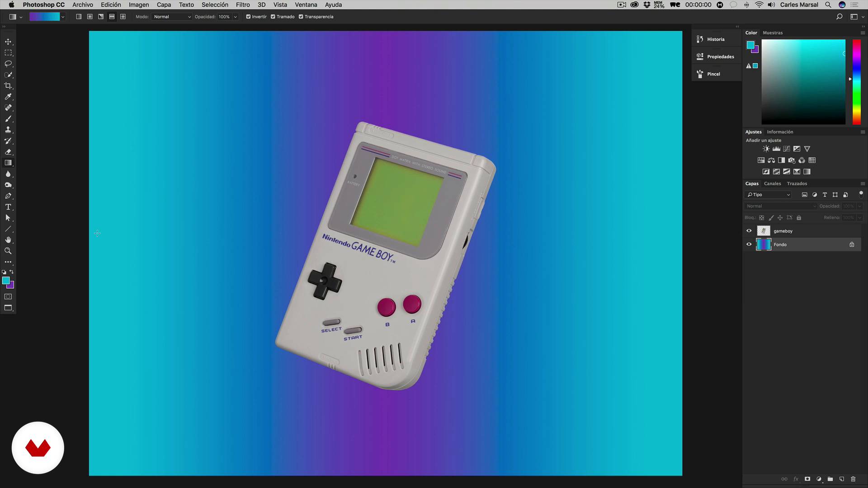Select the Hand tool
Viewport: 868px width, 488px height.
[8, 240]
